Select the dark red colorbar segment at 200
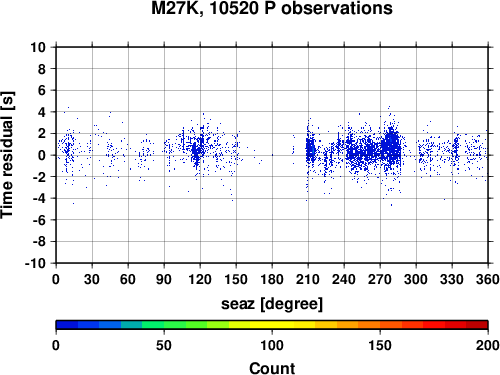 tap(477, 325)
